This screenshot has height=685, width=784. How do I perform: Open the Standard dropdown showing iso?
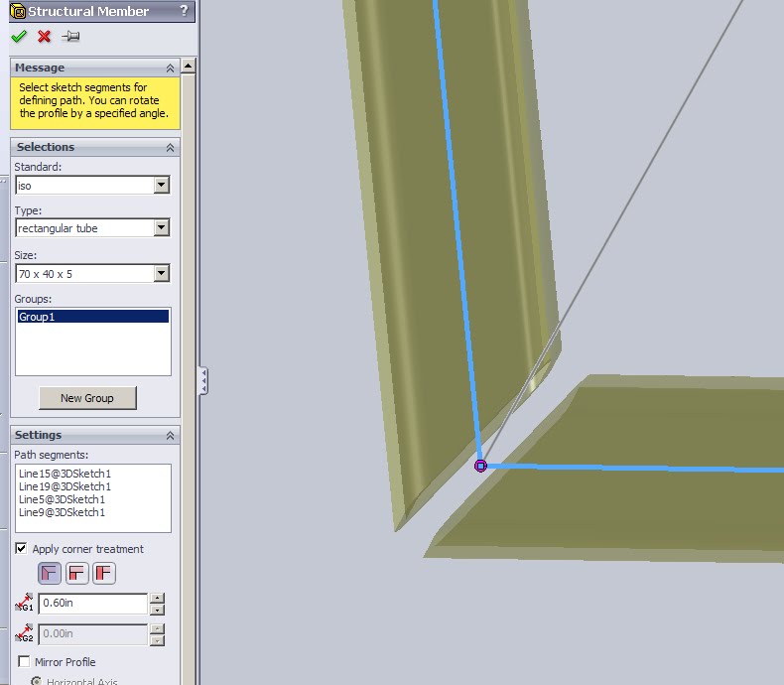pos(161,185)
